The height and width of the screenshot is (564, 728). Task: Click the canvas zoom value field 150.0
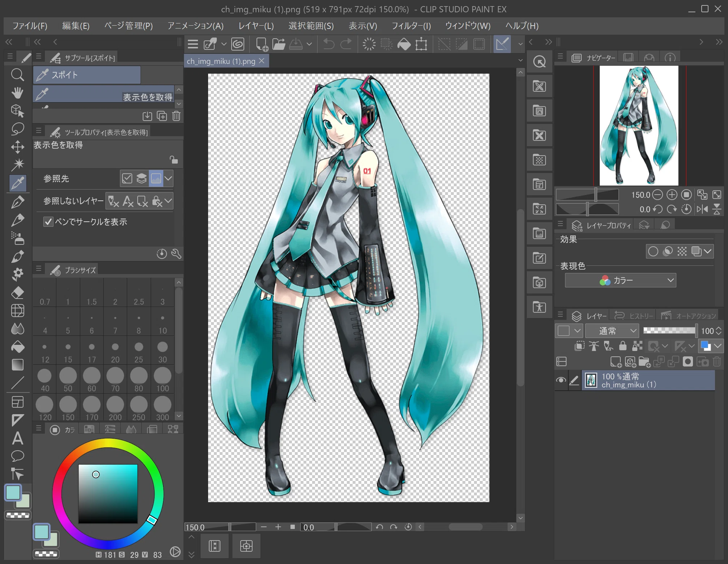[x=206, y=527]
